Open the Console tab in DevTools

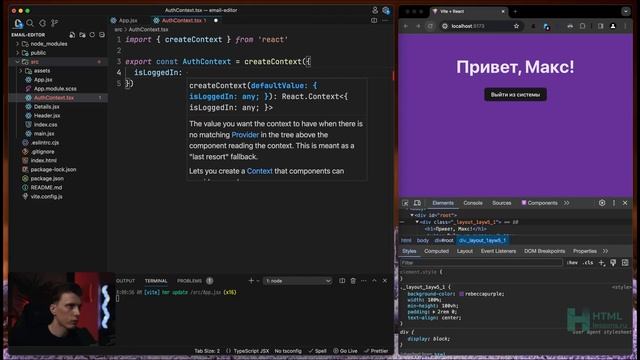[473, 203]
